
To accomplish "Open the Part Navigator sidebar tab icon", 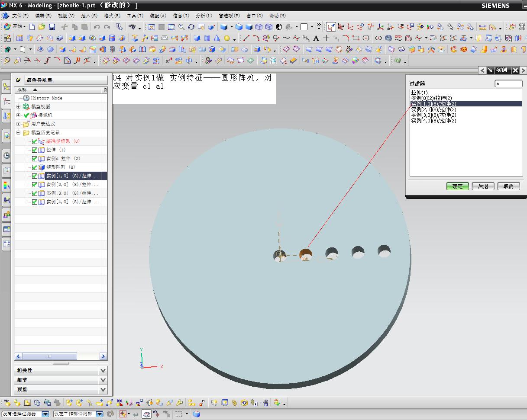I will (6, 102).
